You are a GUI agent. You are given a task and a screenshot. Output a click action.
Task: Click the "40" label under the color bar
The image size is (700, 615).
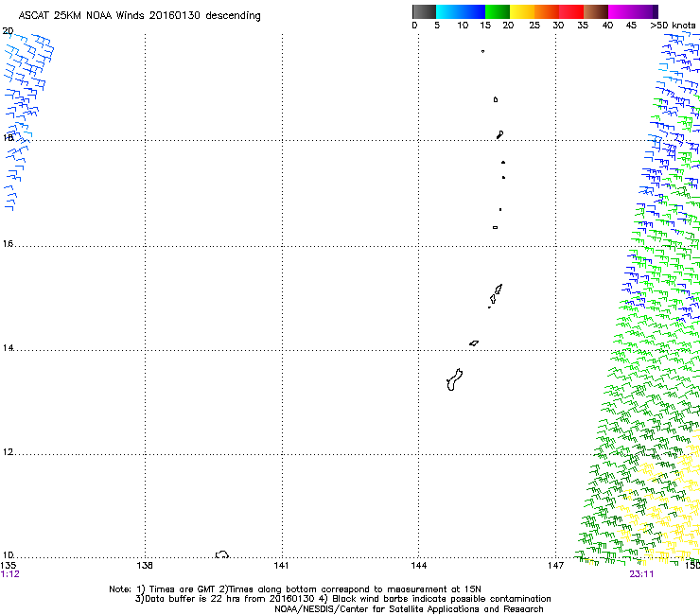(x=607, y=26)
